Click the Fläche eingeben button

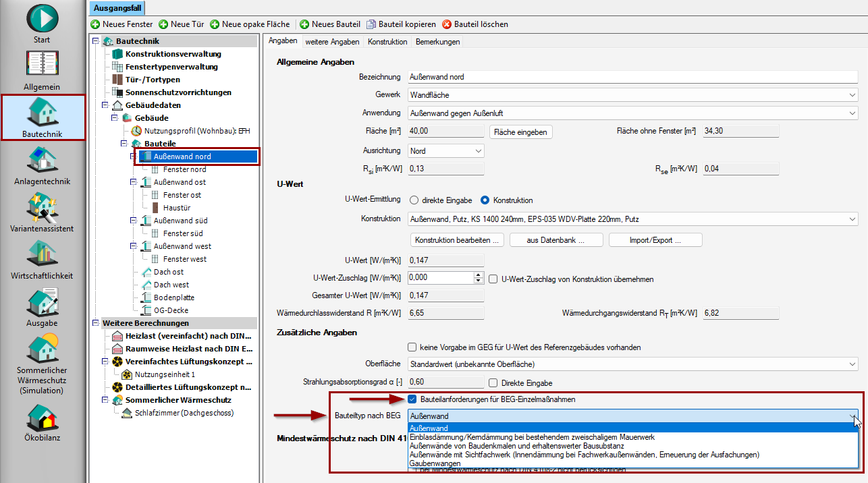pyautogui.click(x=521, y=132)
